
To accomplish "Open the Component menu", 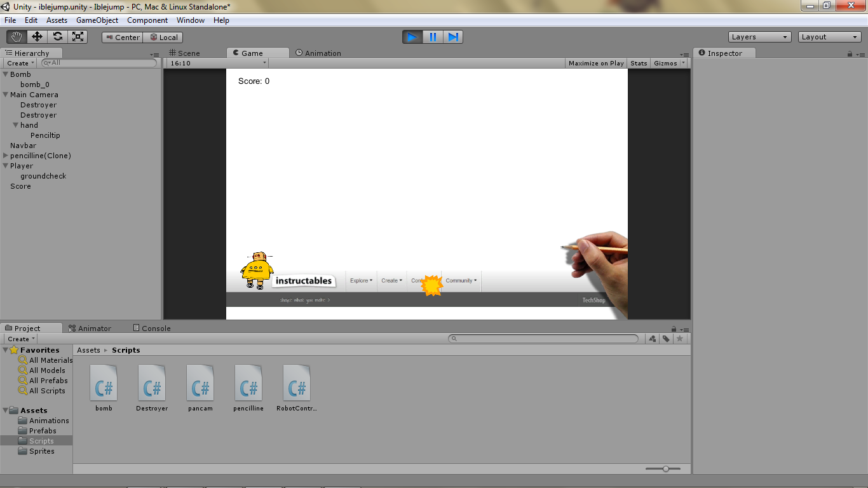I will 147,20.
